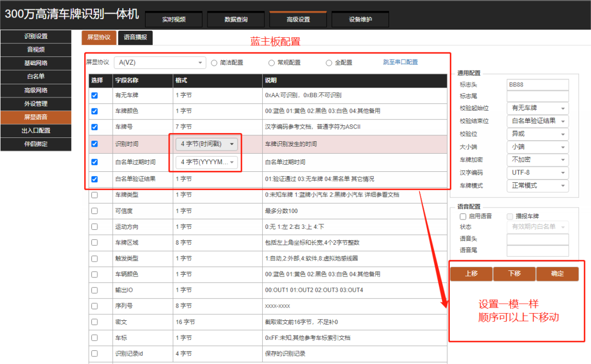The height and width of the screenshot is (364, 591).
Task: Check the 车牌类型 field checkbox
Action: pyautogui.click(x=95, y=195)
